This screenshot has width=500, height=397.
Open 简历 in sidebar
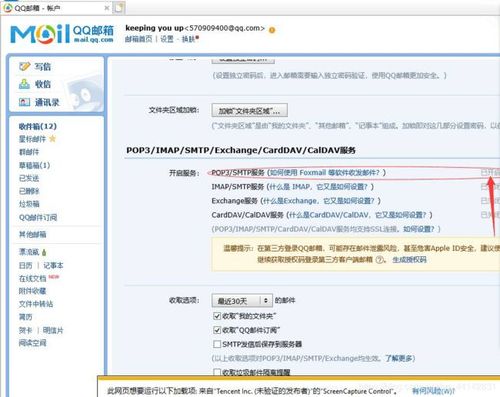tap(26, 317)
